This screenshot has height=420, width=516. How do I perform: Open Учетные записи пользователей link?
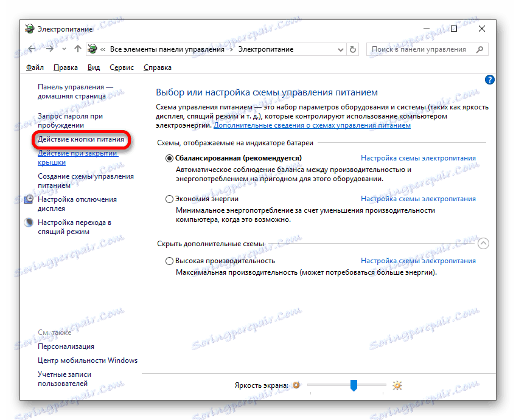[64, 379]
